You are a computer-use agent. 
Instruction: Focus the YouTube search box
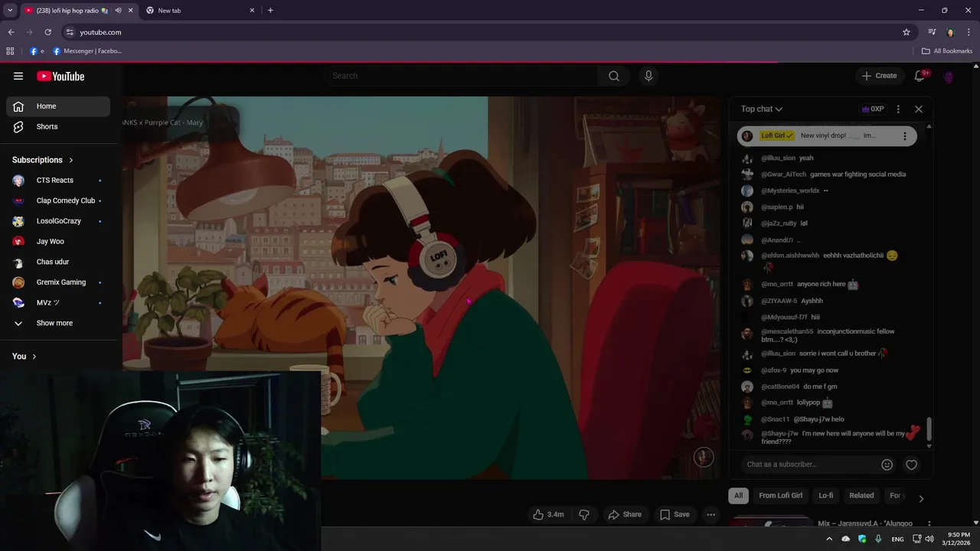click(463, 76)
